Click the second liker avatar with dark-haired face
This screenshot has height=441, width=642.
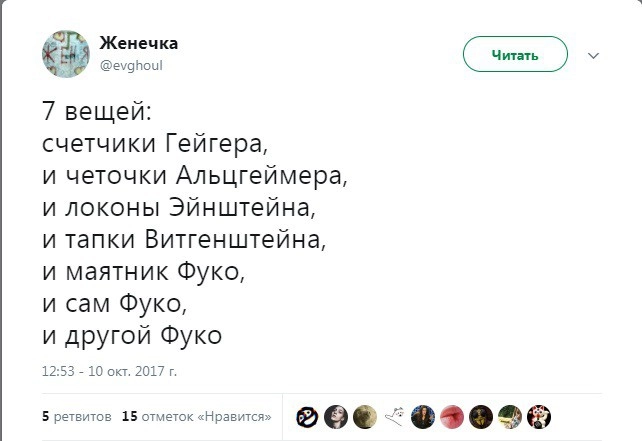[336, 416]
